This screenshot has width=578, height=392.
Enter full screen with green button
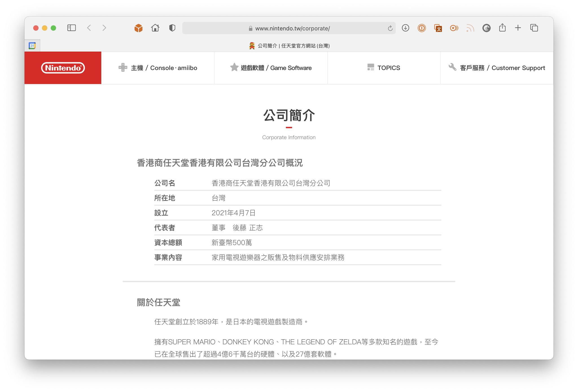point(53,28)
